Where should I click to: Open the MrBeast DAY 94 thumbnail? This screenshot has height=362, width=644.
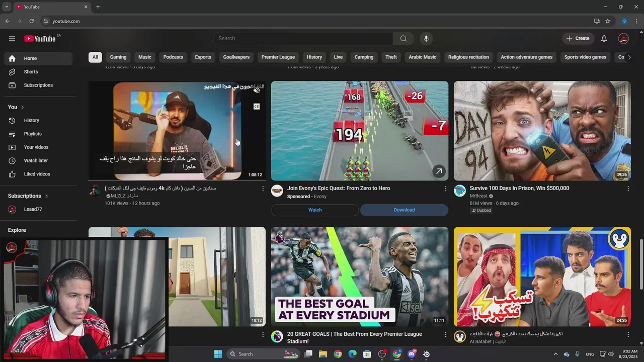click(x=542, y=131)
